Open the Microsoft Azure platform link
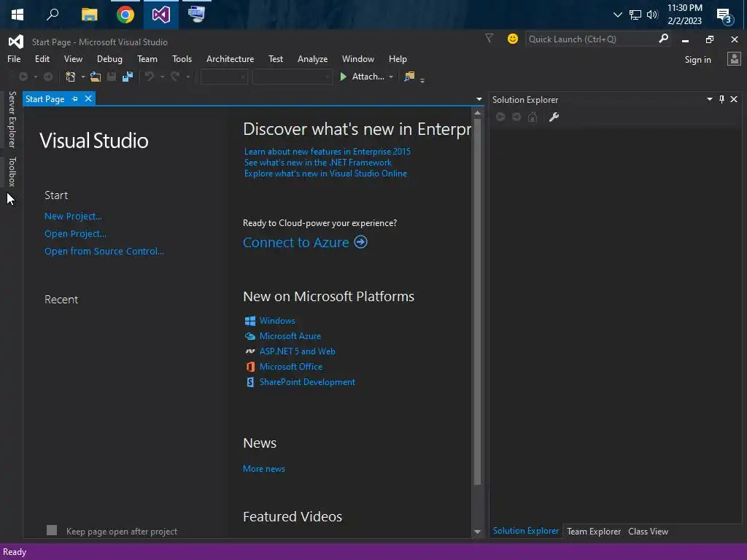Viewport: 747px width, 560px height. [x=290, y=336]
